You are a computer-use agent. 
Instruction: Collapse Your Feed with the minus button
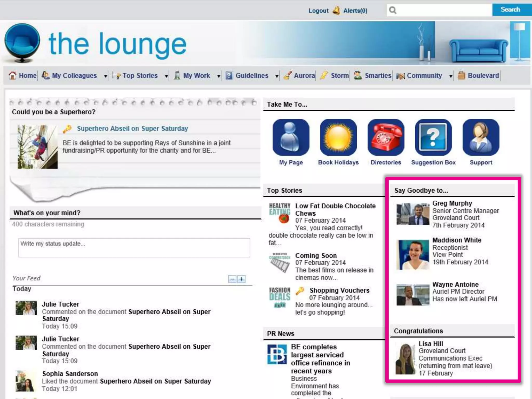click(x=232, y=279)
